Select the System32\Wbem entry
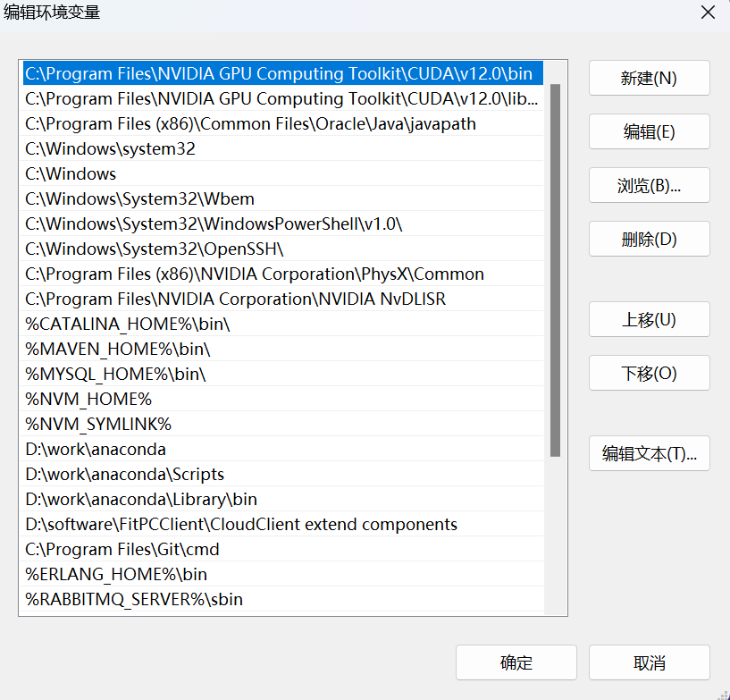 [x=283, y=198]
